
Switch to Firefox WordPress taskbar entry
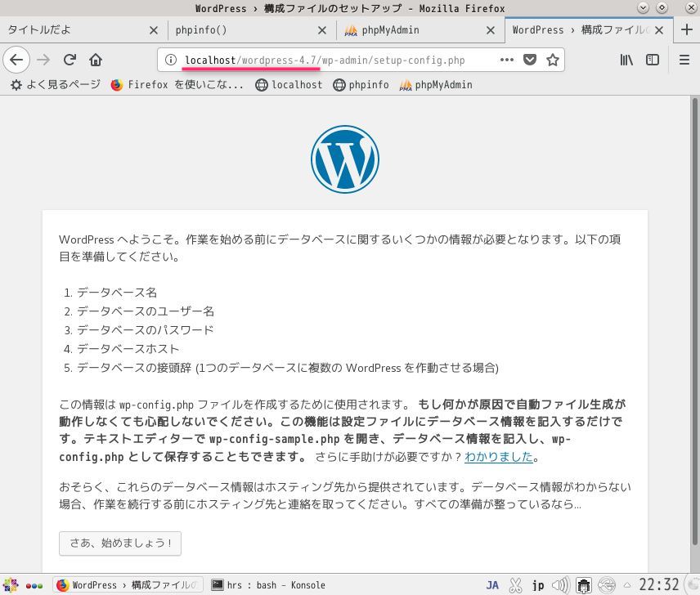tap(128, 584)
